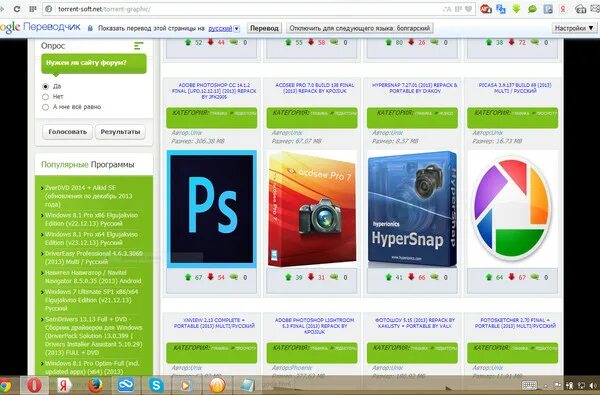Bookmark the page with the heart icon
Viewport: 600px width, 395px height.
click(468, 9)
